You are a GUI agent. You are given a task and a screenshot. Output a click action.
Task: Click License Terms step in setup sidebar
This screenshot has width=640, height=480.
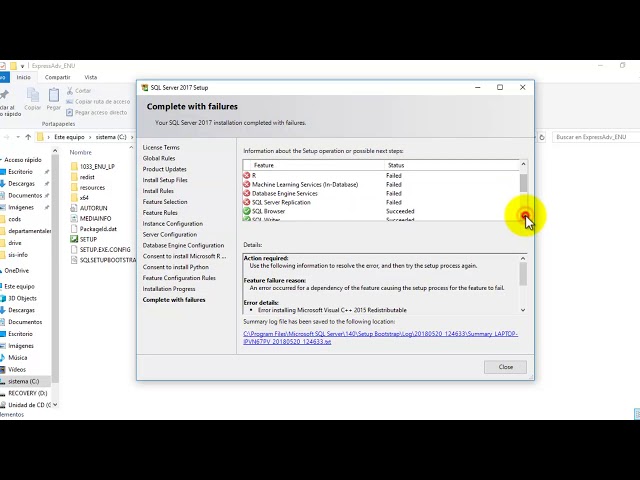click(x=161, y=147)
